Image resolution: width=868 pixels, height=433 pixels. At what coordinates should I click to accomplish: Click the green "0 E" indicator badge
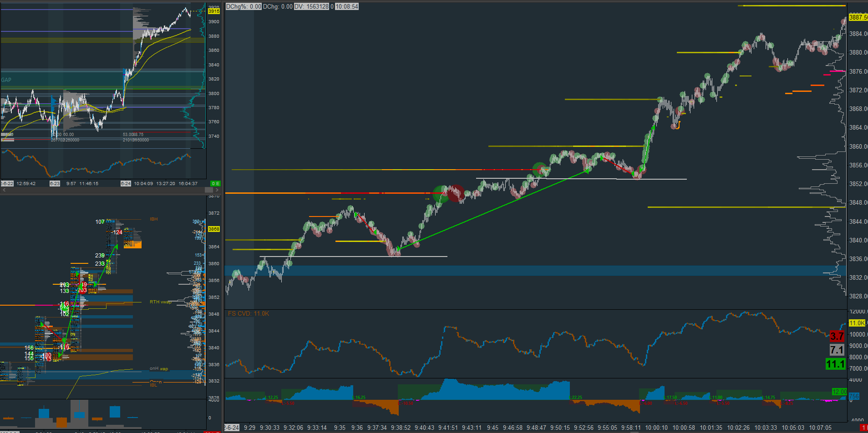(x=215, y=184)
